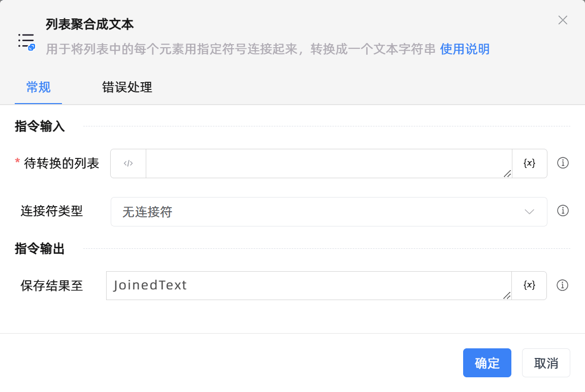Close the 列表聚合成文本 dialog
This screenshot has width=585, height=392.
[563, 20]
